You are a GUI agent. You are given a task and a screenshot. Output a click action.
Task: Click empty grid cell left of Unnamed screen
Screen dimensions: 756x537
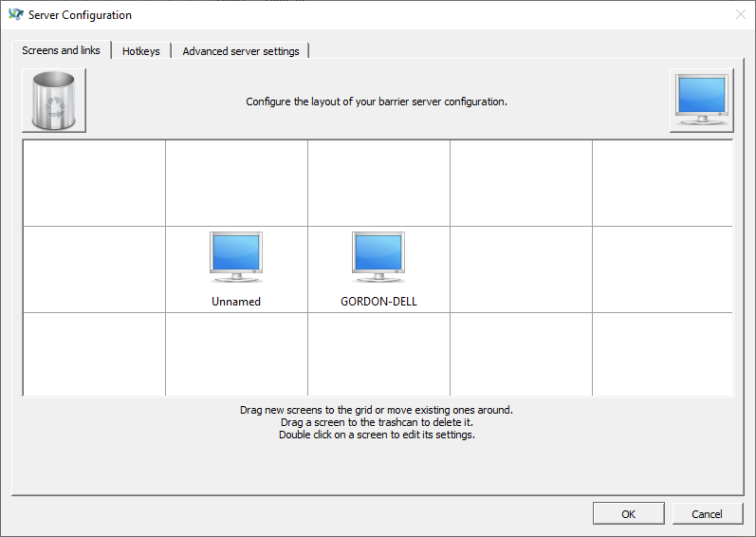[94, 269]
